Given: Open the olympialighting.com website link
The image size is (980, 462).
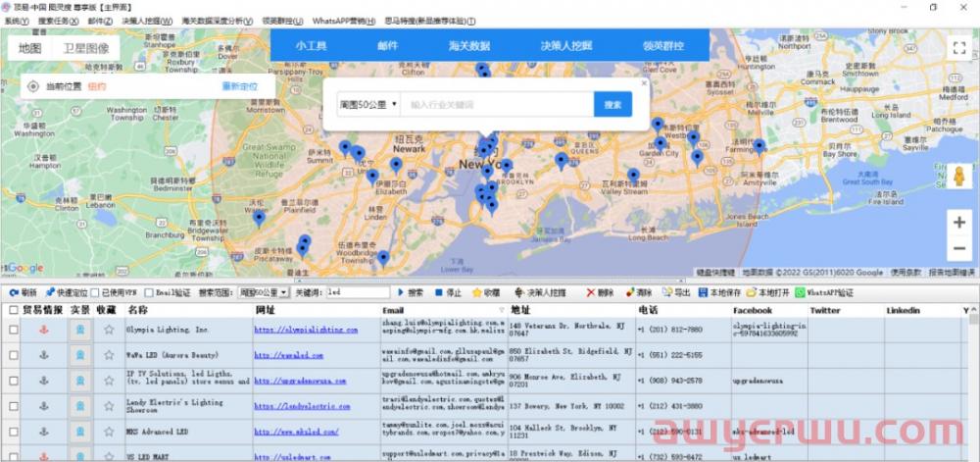Looking at the screenshot, I should tap(306, 330).
